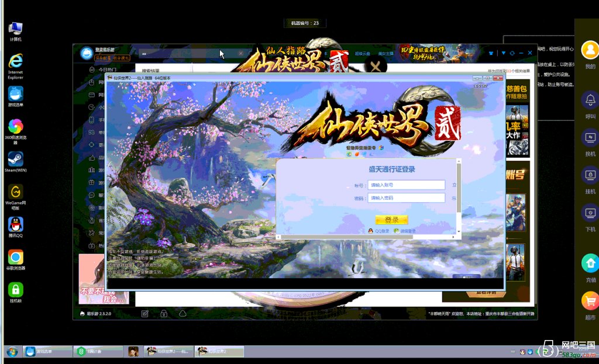The image size is (599, 364).
Task: Click the PUBG soldier game thumbnail
Action: [x=516, y=262]
